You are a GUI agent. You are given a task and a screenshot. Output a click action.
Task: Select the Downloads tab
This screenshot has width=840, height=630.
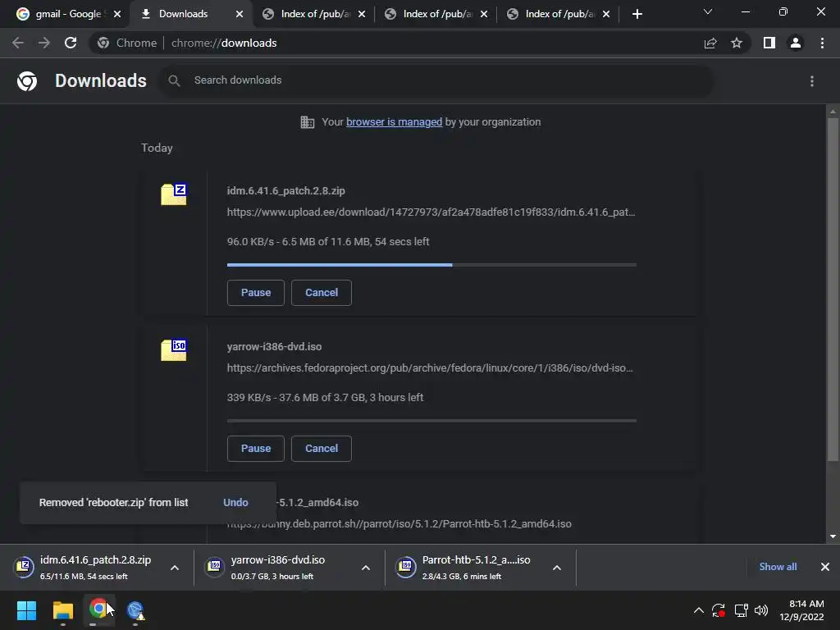point(182,14)
